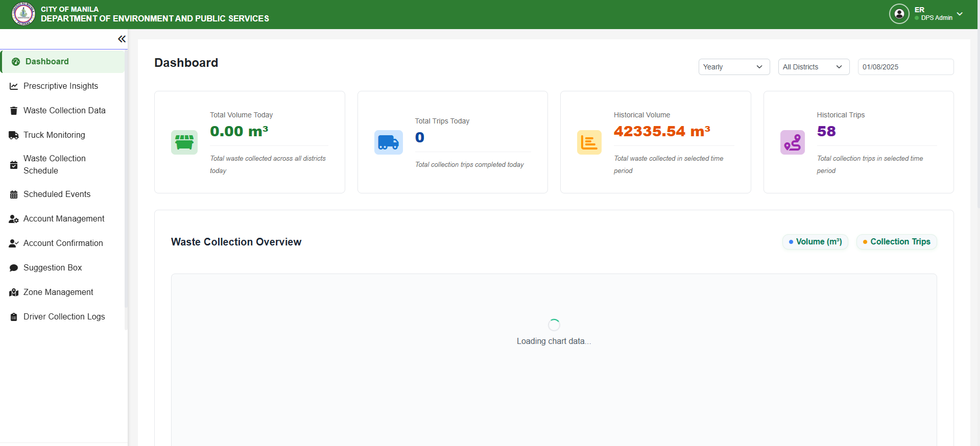Click the Total Volume Today label
This screenshot has height=446, width=980.
click(x=241, y=115)
